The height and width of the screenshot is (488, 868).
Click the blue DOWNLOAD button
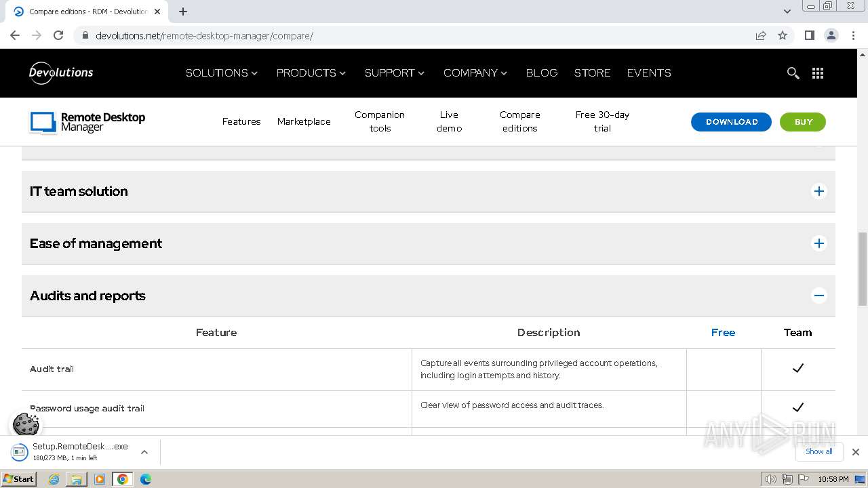coord(732,122)
